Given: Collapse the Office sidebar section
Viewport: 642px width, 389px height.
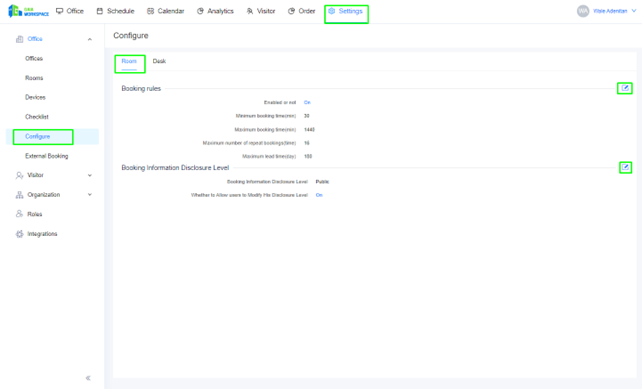Looking at the screenshot, I should click(90, 39).
